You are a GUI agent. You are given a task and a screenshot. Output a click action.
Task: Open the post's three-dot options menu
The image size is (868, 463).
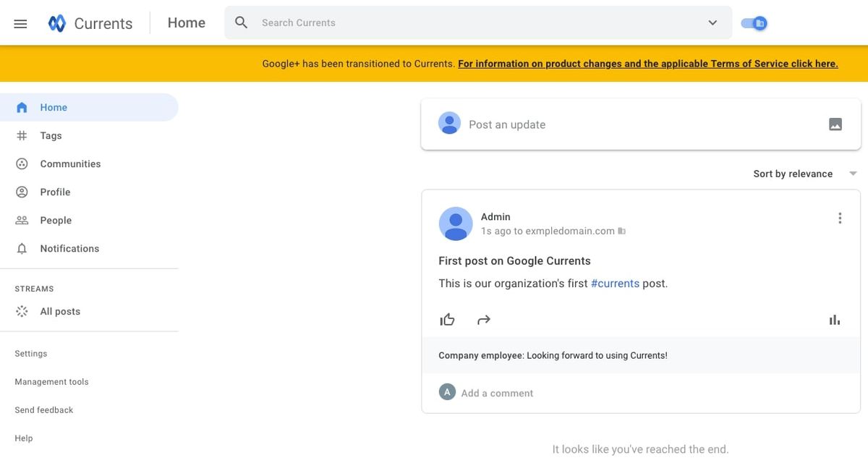pyautogui.click(x=840, y=217)
